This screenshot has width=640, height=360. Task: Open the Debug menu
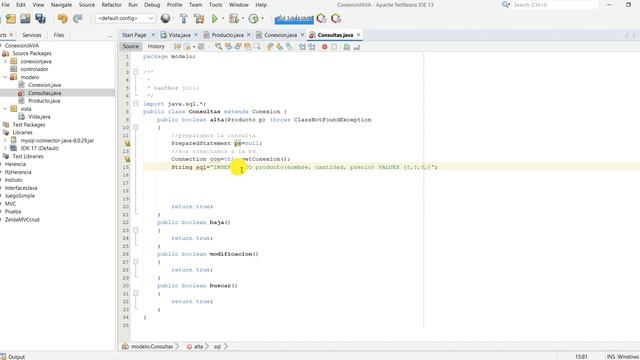pyautogui.click(x=152, y=5)
